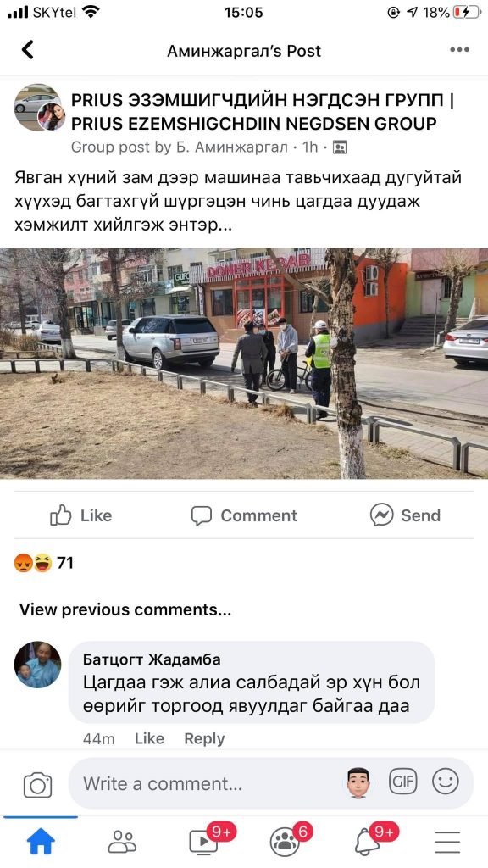This screenshot has height=868, width=488.
Task: Tap Comment button under the post
Action: [x=244, y=515]
